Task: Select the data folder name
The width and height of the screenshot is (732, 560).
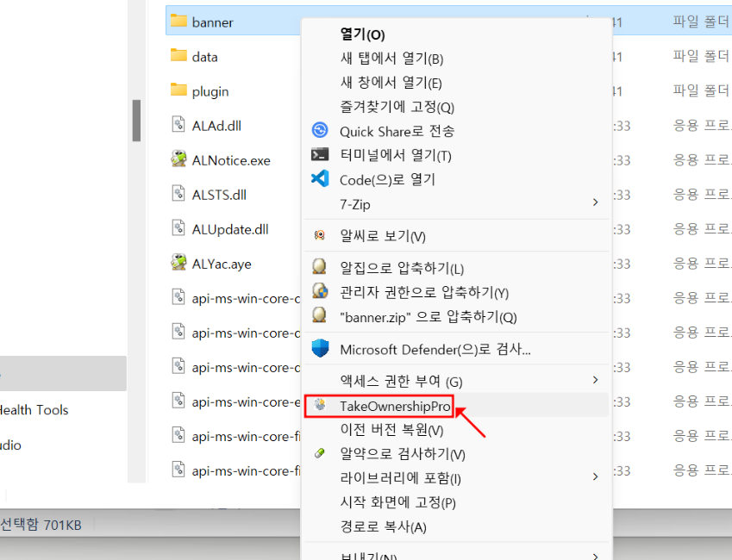Action: pos(205,57)
